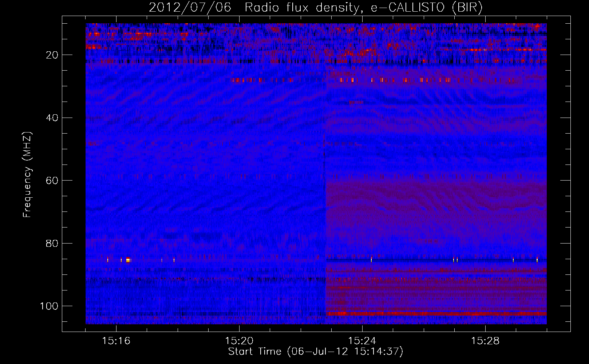Click the plot title text
Screen dimensions: 589x364
click(316, 8)
